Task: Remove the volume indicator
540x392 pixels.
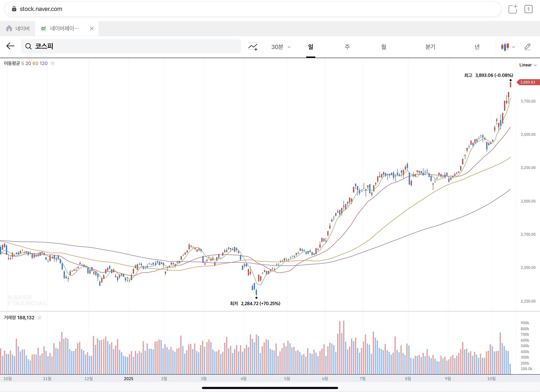Action: 39,318
